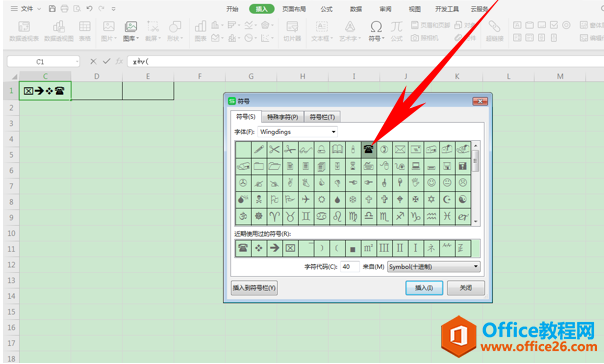Click the undo icon

tap(89, 8)
